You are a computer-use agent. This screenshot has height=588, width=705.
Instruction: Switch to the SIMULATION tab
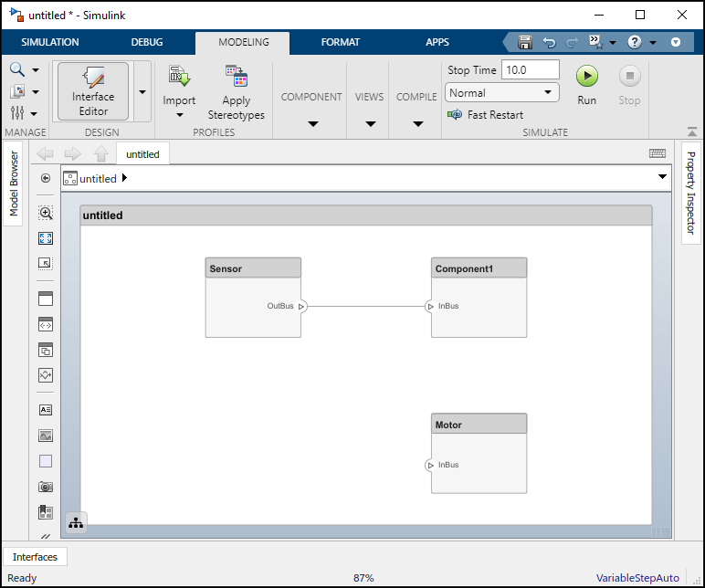point(50,42)
